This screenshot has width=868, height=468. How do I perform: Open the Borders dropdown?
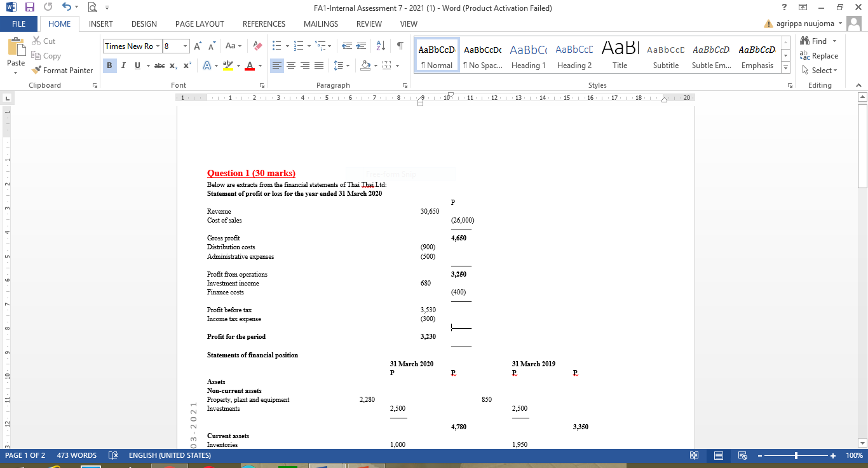pos(397,65)
